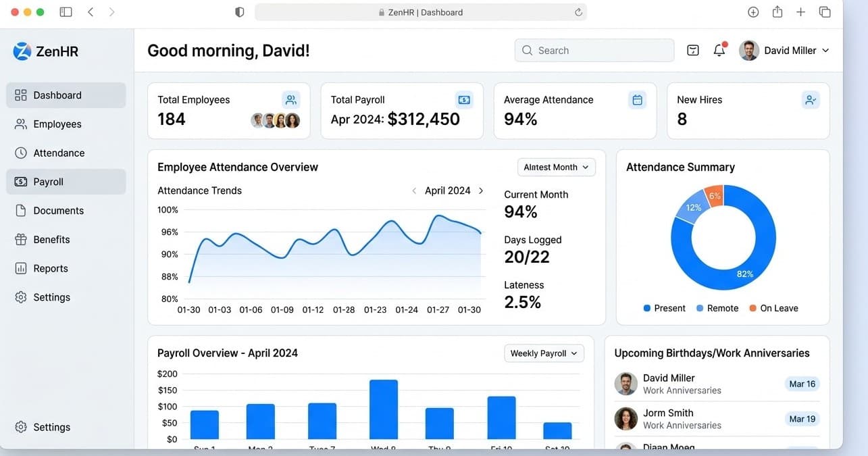Screen dimensions: 868x456
Task: Click David Miller's profile avatar
Action: 749,51
